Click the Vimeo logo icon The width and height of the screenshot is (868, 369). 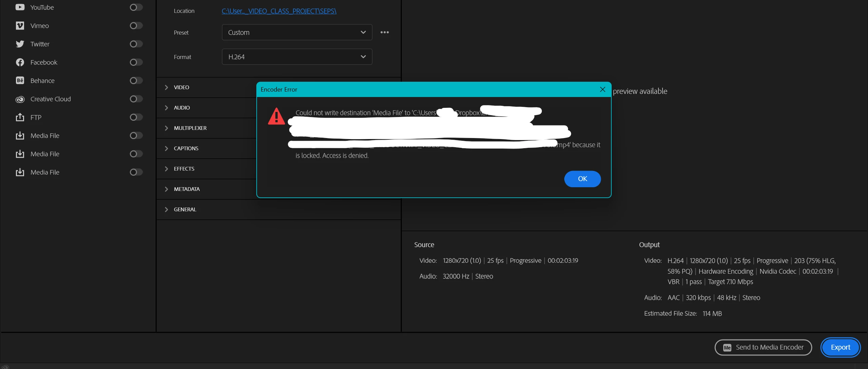(20, 26)
